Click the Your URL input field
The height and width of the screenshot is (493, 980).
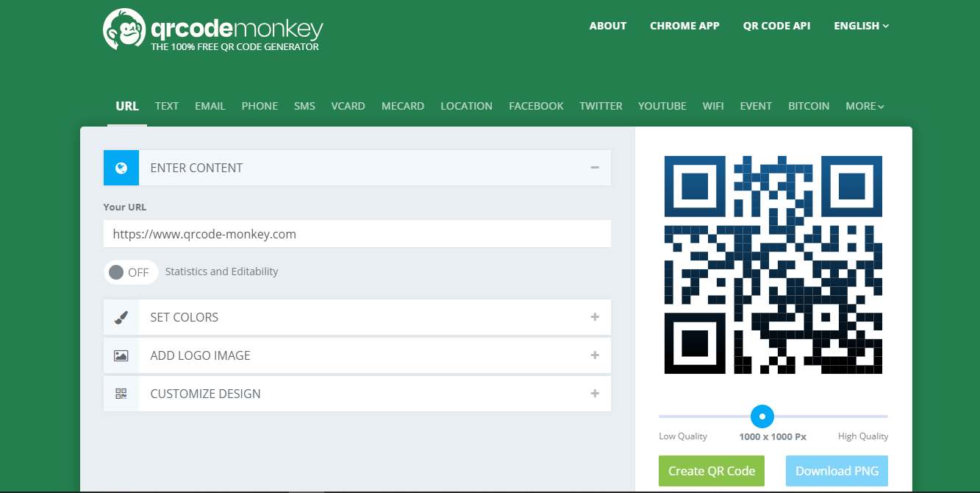(x=357, y=234)
